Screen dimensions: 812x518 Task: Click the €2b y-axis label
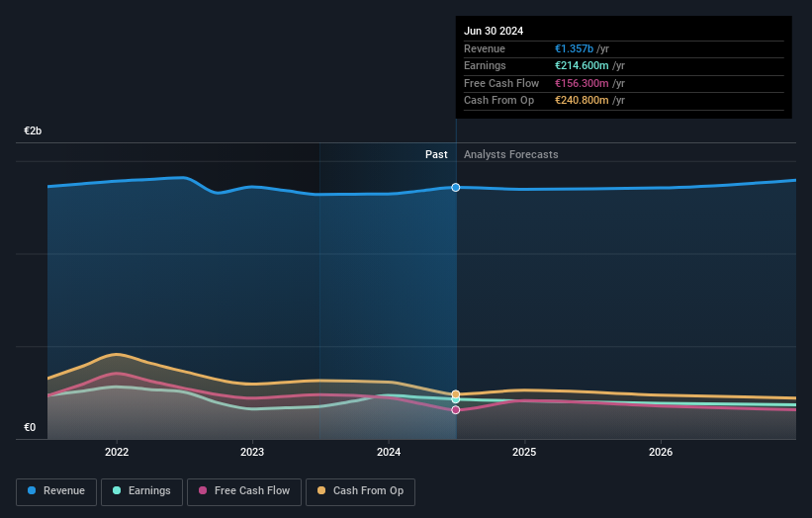[33, 130]
